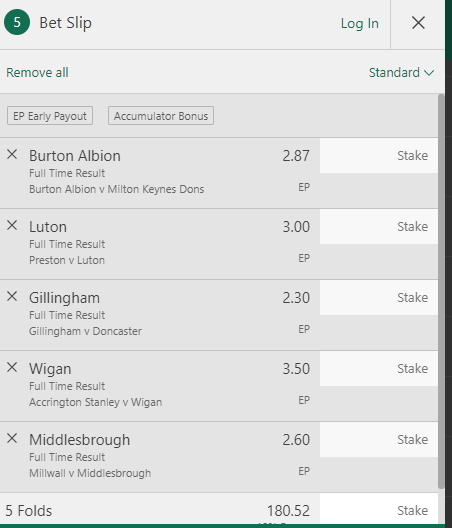Click the Luton stake input field
The image size is (452, 528).
point(379,227)
